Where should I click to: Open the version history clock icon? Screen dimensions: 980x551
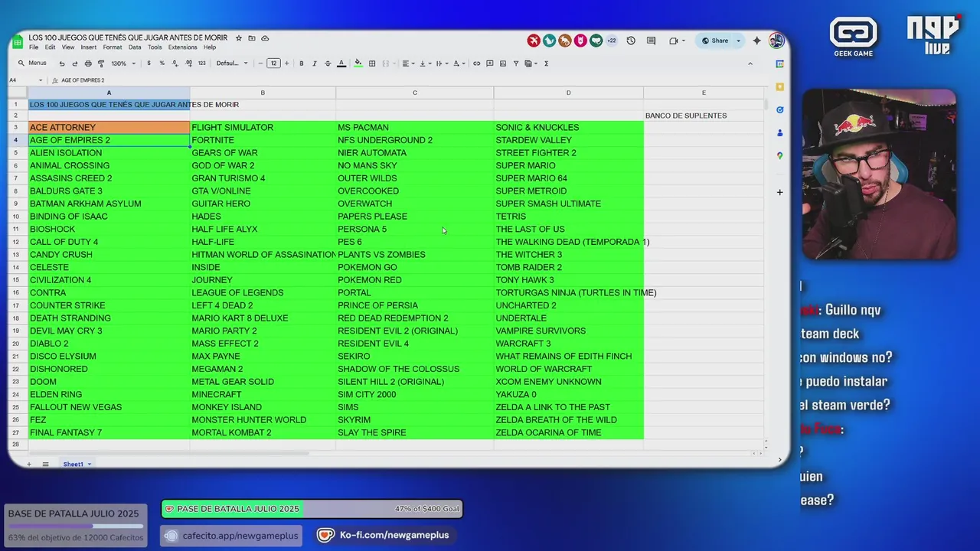tap(631, 41)
